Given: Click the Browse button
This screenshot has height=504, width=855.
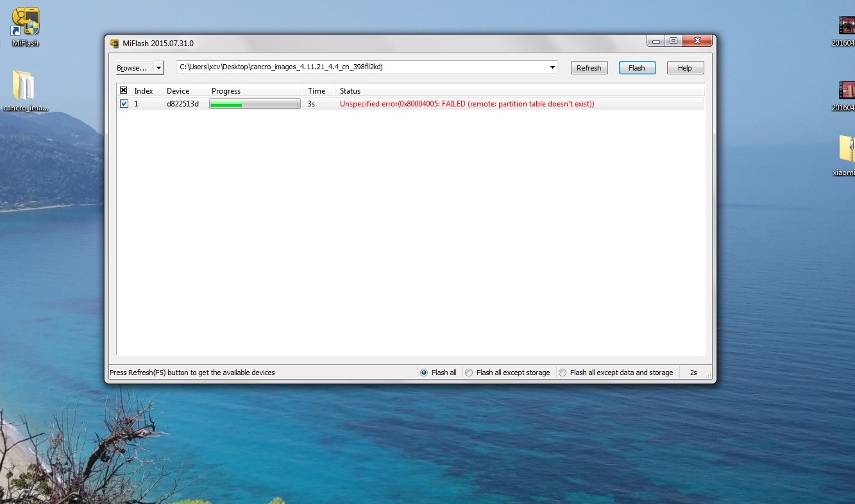Looking at the screenshot, I should pyautogui.click(x=133, y=68).
